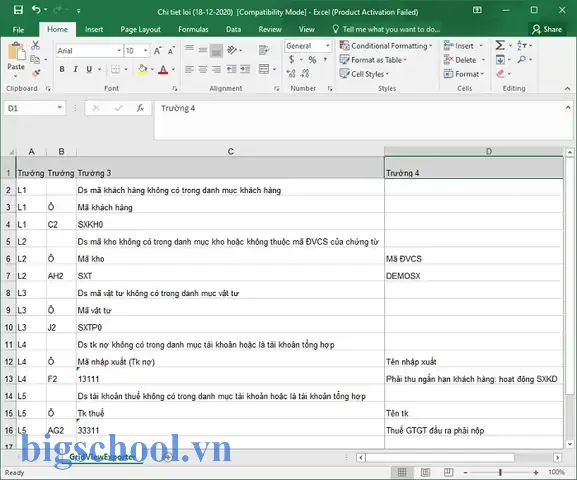Click the AutoSum sigma icon
This screenshot has width=577, height=480.
coord(500,45)
